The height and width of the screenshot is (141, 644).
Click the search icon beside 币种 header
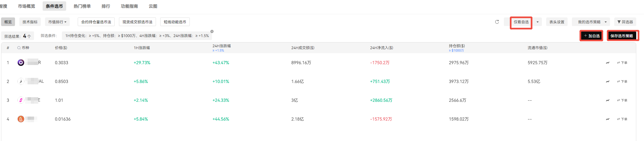(x=19, y=48)
